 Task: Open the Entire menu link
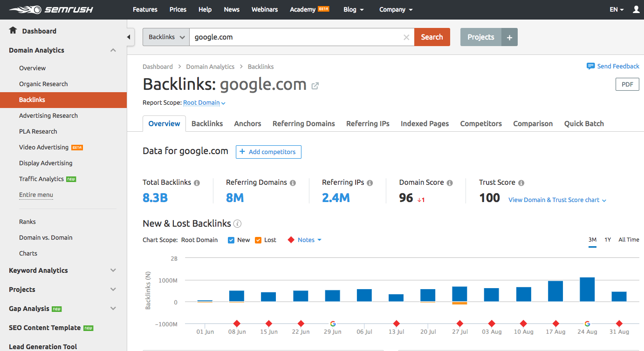pos(36,195)
